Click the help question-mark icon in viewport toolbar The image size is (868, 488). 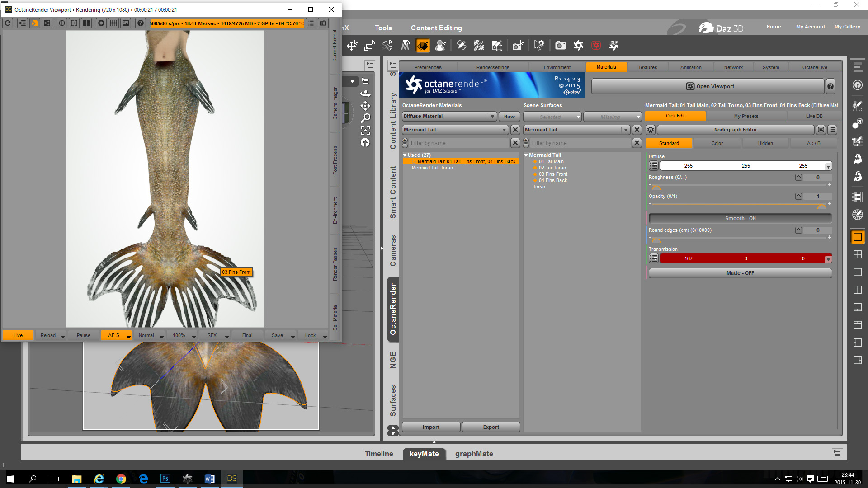click(141, 23)
